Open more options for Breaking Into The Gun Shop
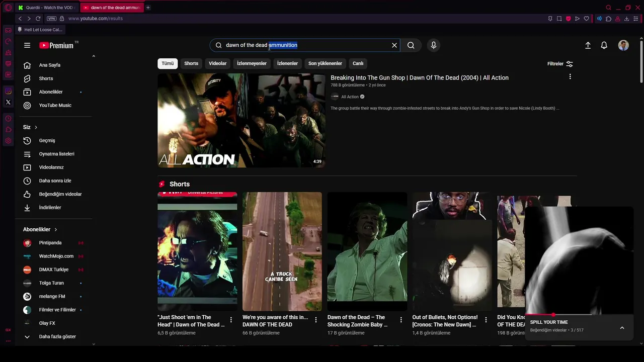The height and width of the screenshot is (362, 644). 570,77
